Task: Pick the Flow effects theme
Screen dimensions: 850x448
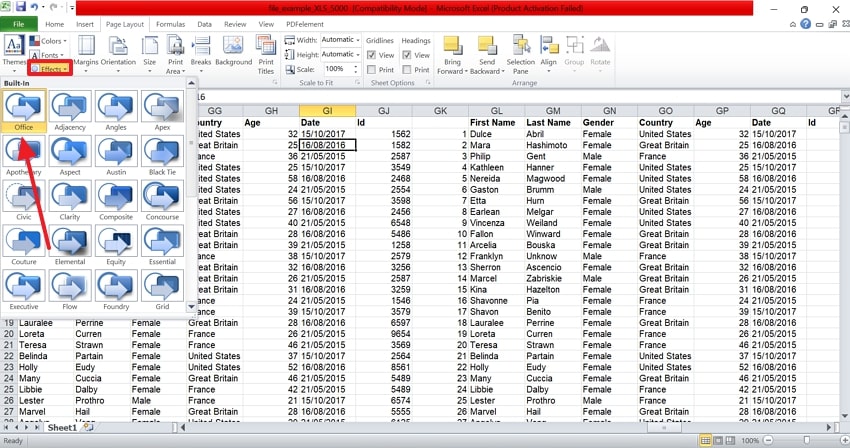Action: (x=70, y=291)
